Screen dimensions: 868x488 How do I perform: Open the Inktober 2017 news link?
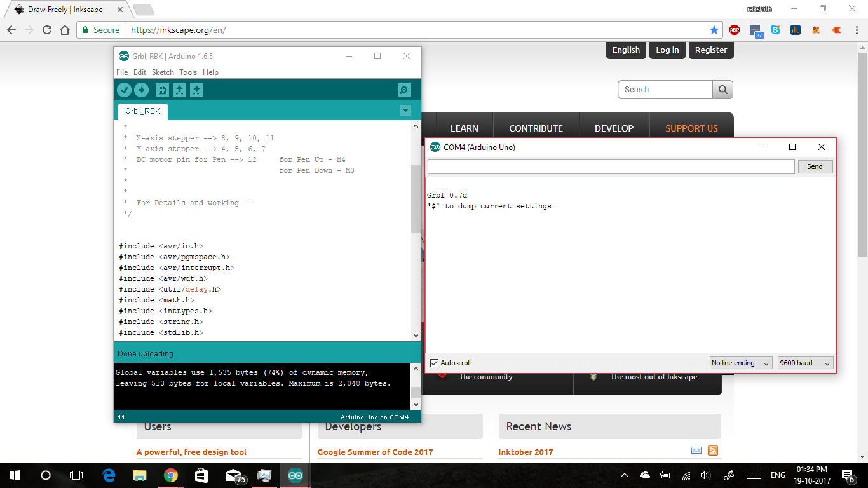coord(526,452)
